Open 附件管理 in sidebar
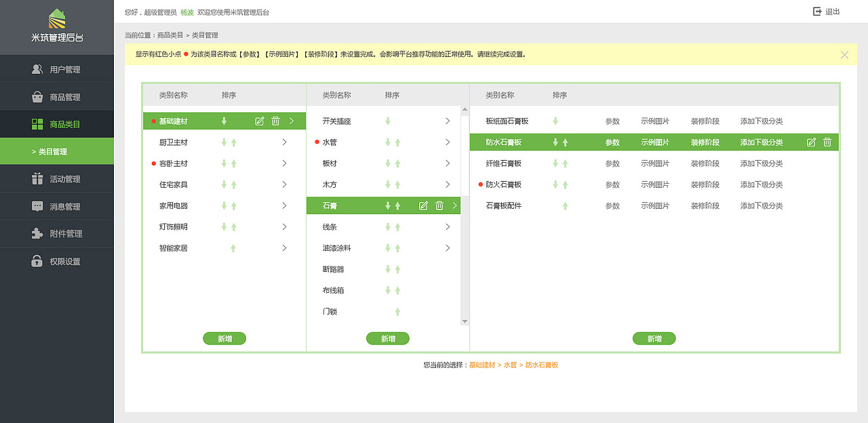This screenshot has height=423, width=868. click(x=57, y=234)
